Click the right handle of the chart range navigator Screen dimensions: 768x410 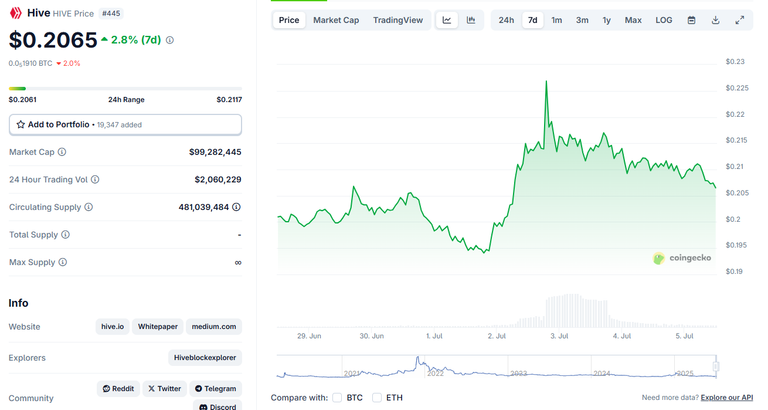pyautogui.click(x=716, y=366)
